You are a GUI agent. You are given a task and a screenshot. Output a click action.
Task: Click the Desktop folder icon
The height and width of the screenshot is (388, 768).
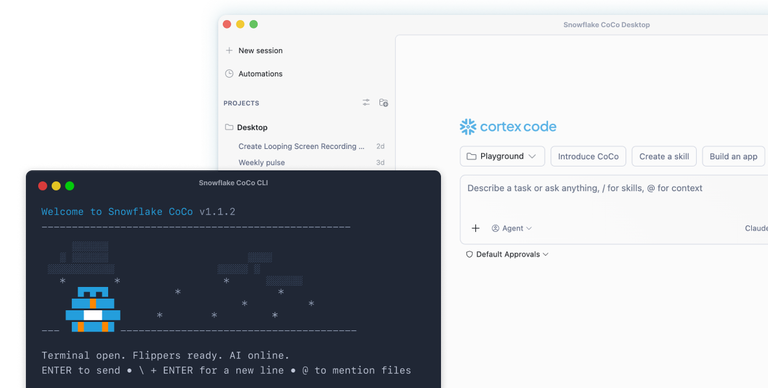(229, 127)
